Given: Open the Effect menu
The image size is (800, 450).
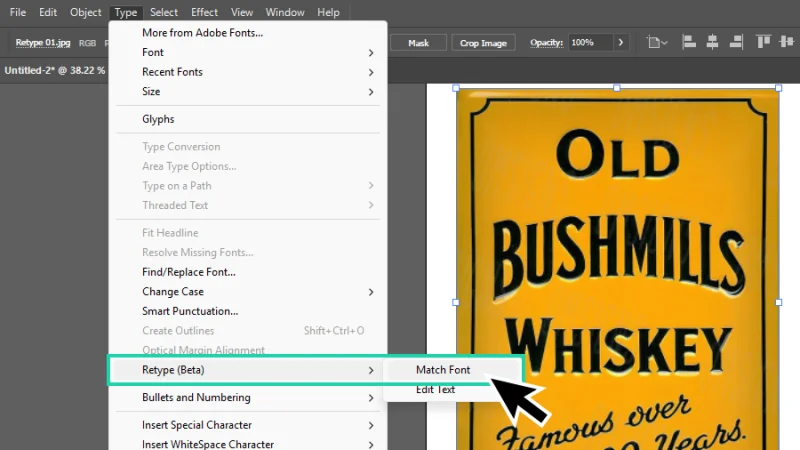Looking at the screenshot, I should 204,12.
